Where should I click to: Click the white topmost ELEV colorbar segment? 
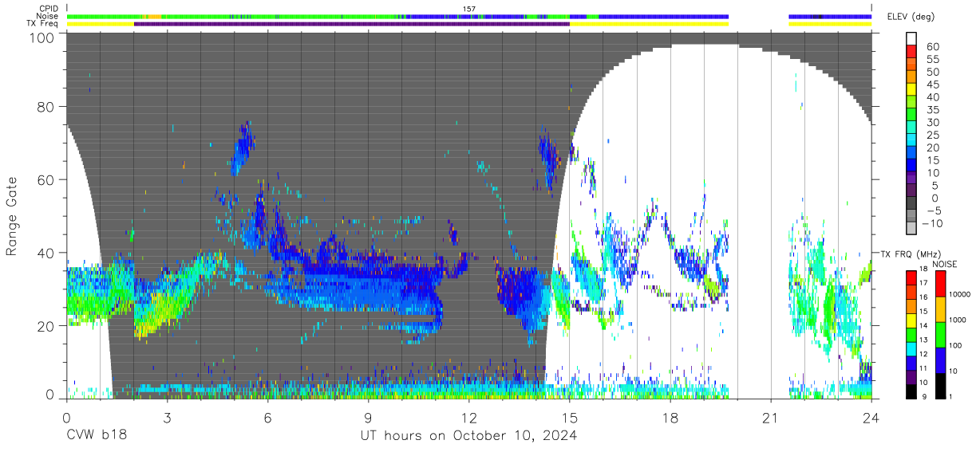click(x=911, y=38)
